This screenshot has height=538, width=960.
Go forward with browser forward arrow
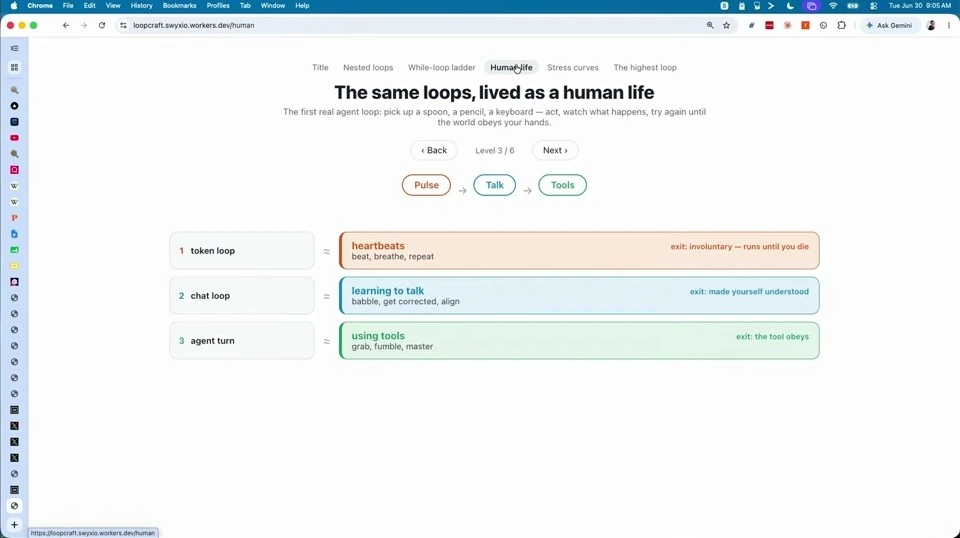click(84, 25)
